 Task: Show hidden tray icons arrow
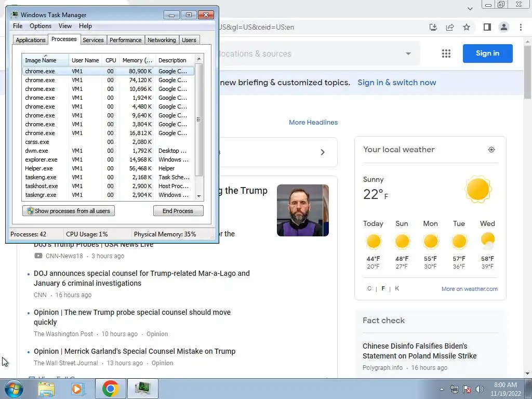pos(442,389)
